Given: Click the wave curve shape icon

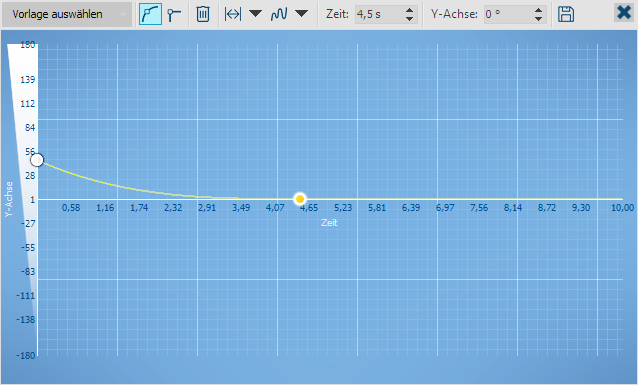Looking at the screenshot, I should [279, 14].
